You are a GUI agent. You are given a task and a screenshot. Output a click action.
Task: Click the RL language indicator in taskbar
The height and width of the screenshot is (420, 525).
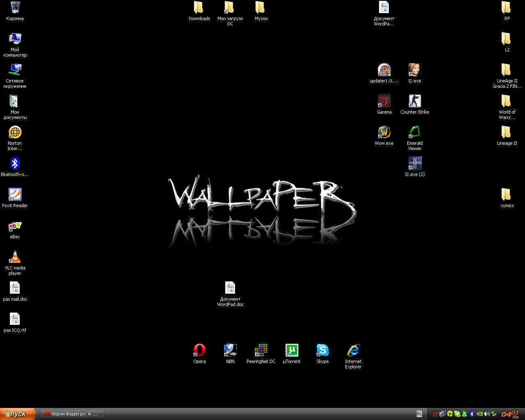click(x=419, y=414)
